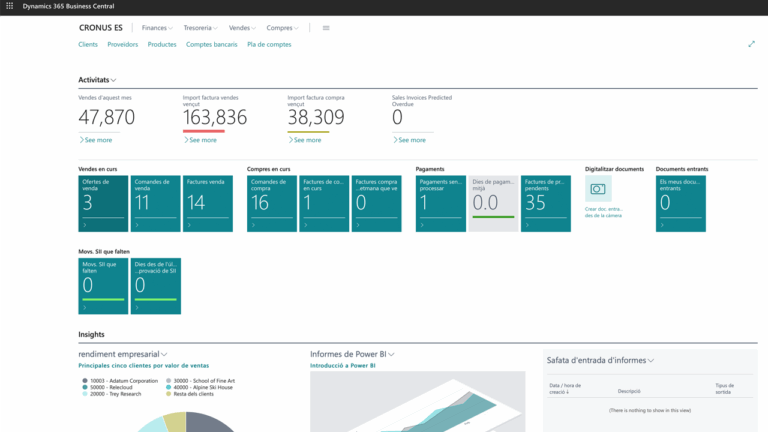Open Movs. SII que falten tile
Viewport: 768px width, 432px height.
103,286
